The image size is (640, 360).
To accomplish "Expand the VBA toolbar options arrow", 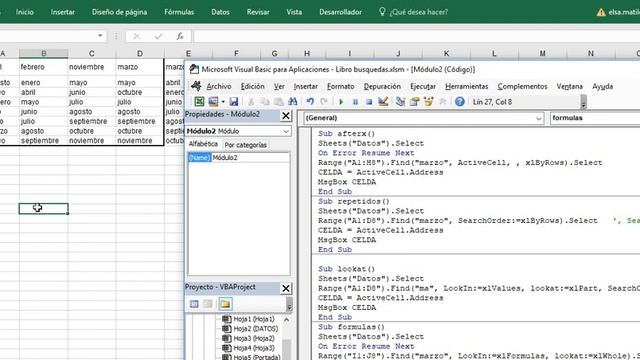I will [x=584, y=102].
